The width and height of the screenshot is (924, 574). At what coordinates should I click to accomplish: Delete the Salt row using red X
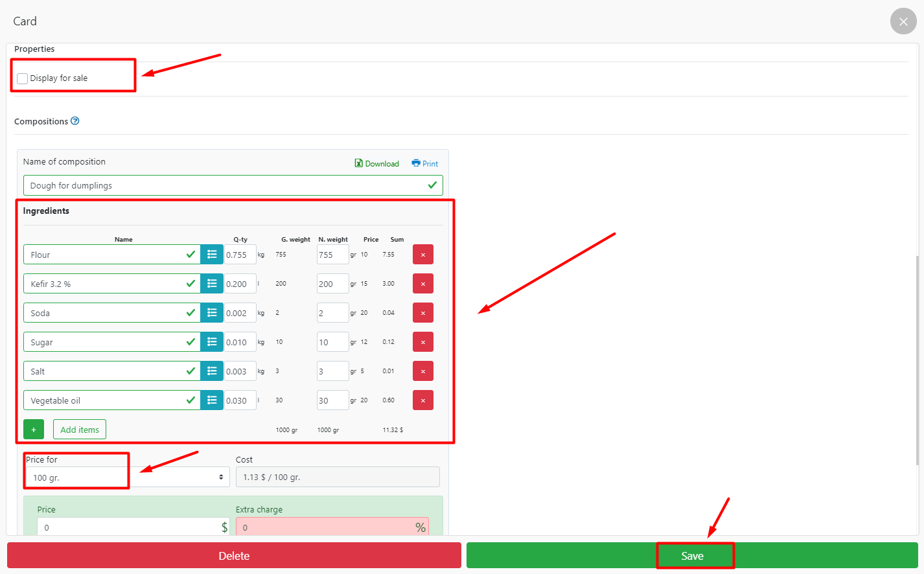pyautogui.click(x=423, y=371)
